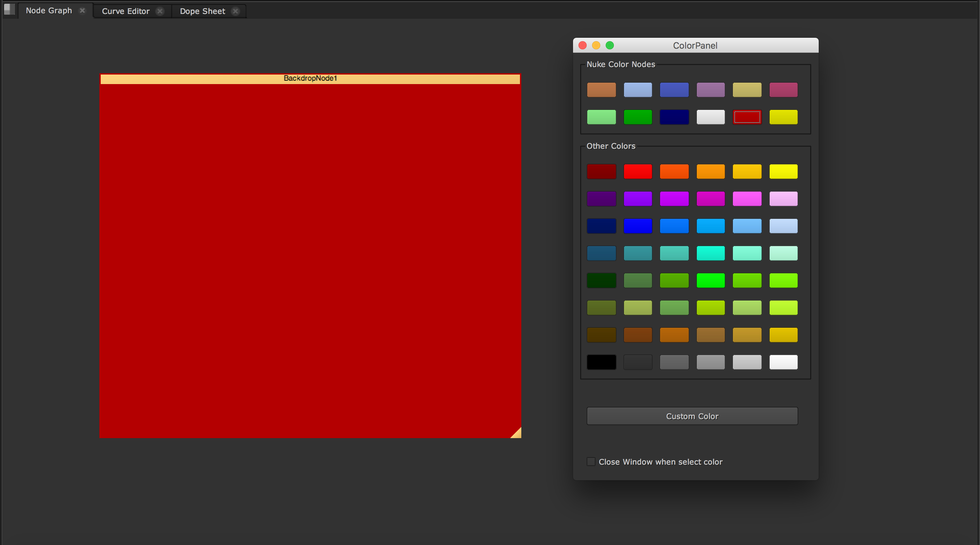Select the brown-orange first Nuke Color Nodes swatch
The image size is (980, 545).
[x=601, y=90]
